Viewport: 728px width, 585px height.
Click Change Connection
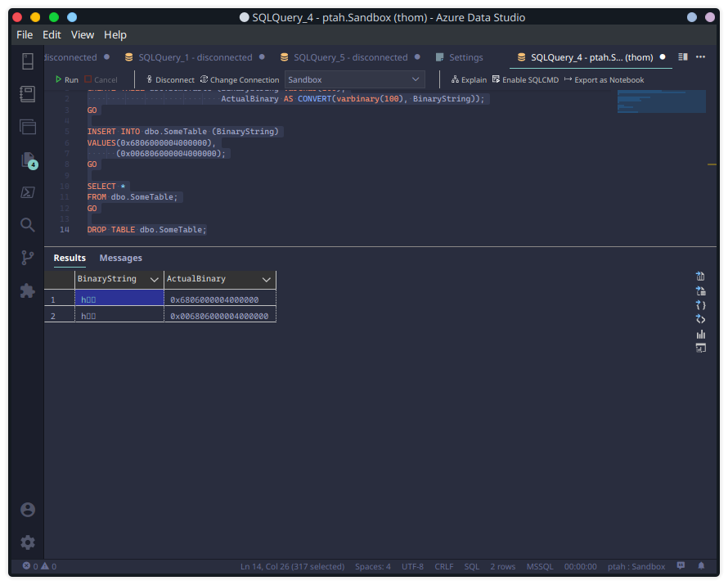(240, 80)
